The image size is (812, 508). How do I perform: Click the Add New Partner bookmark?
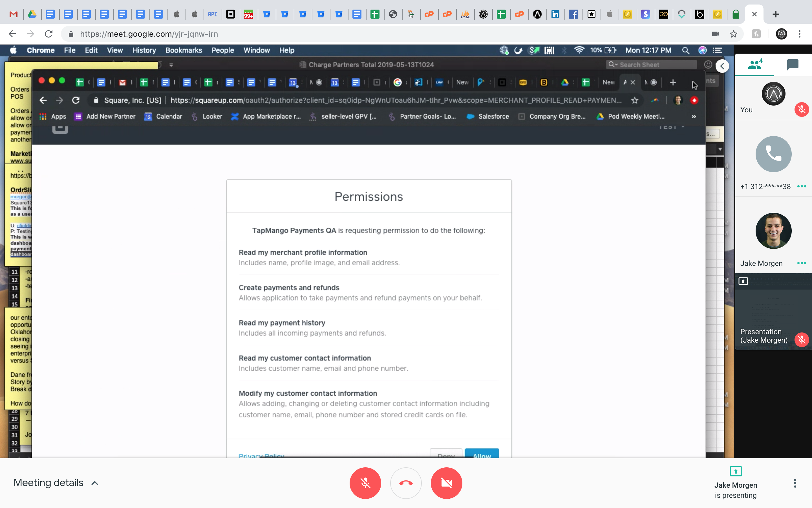[105, 116]
